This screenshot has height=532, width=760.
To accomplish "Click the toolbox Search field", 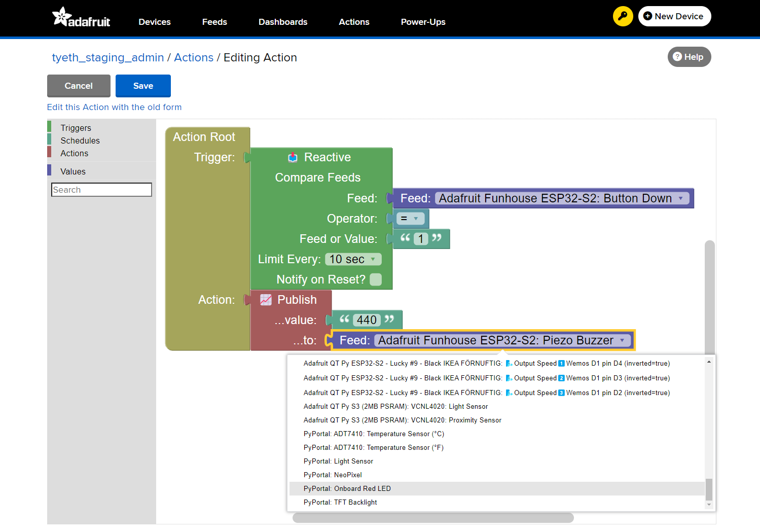I will (x=101, y=190).
